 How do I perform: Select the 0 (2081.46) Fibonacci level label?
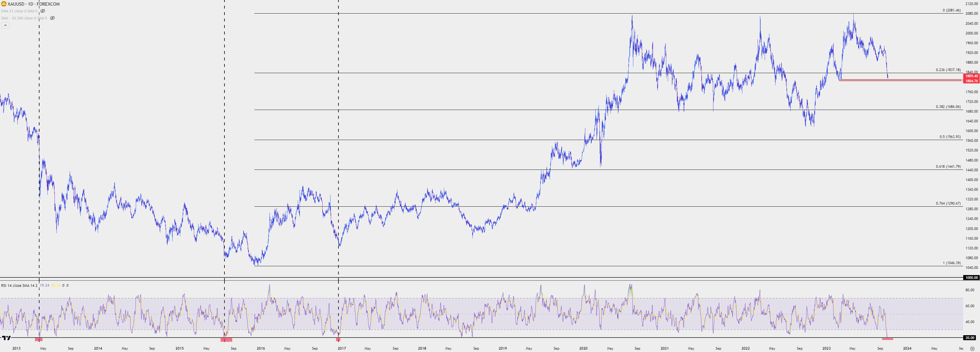coord(951,10)
